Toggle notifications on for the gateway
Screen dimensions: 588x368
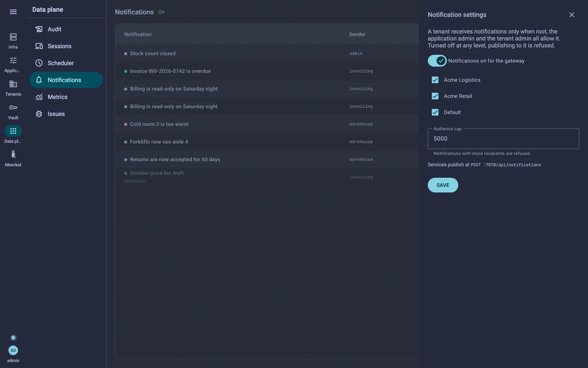click(437, 61)
